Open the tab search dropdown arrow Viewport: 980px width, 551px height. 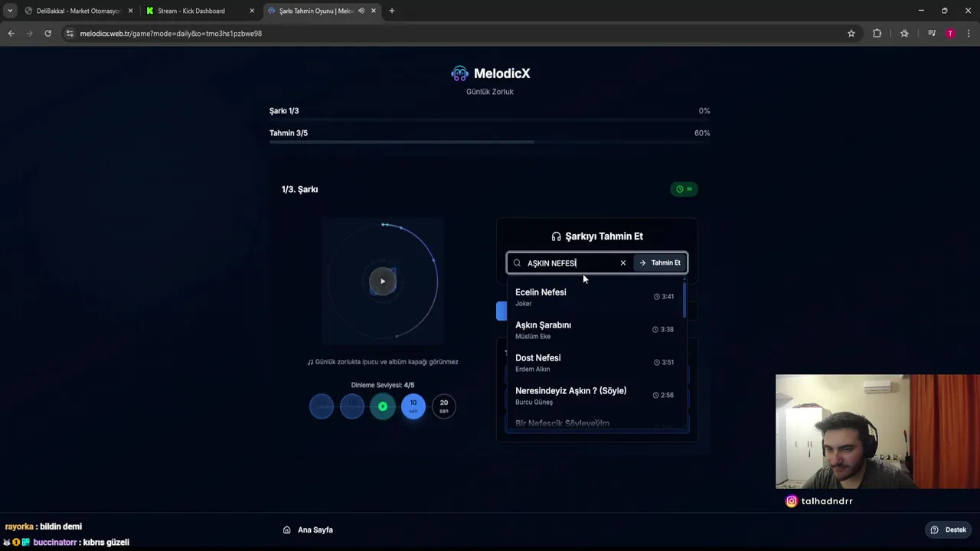[10, 11]
